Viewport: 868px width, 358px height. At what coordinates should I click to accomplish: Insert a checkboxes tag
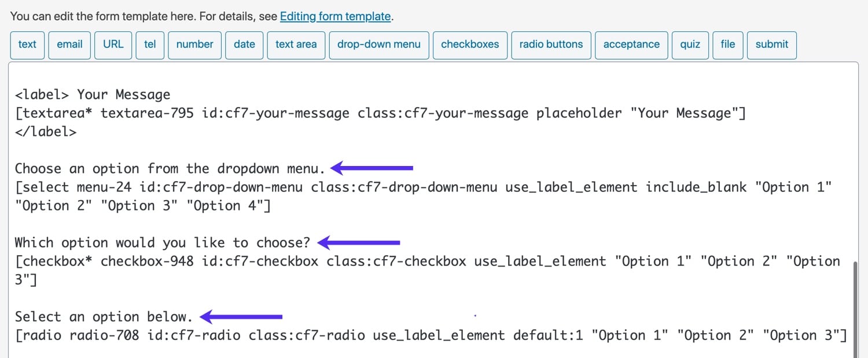tap(470, 45)
